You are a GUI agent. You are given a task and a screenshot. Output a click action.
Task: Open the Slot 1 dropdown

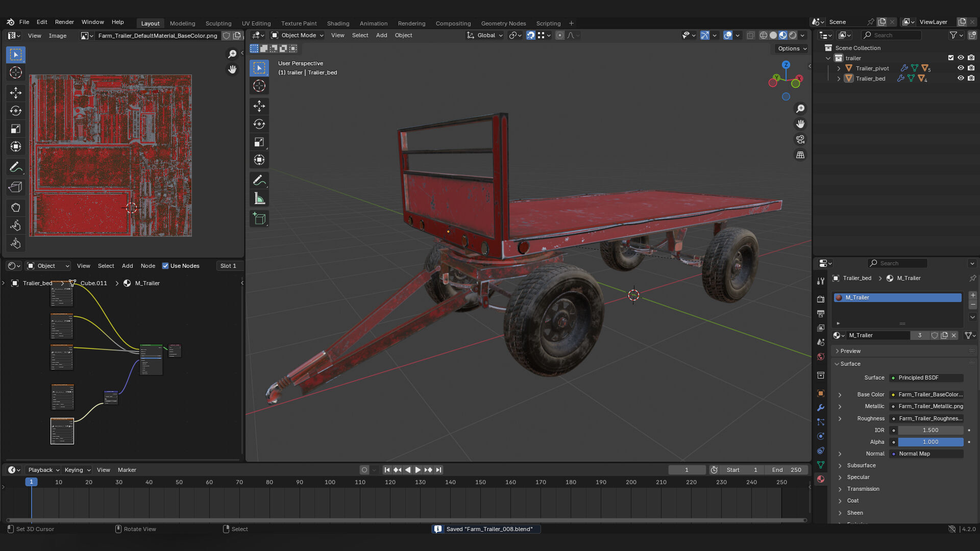coord(228,266)
